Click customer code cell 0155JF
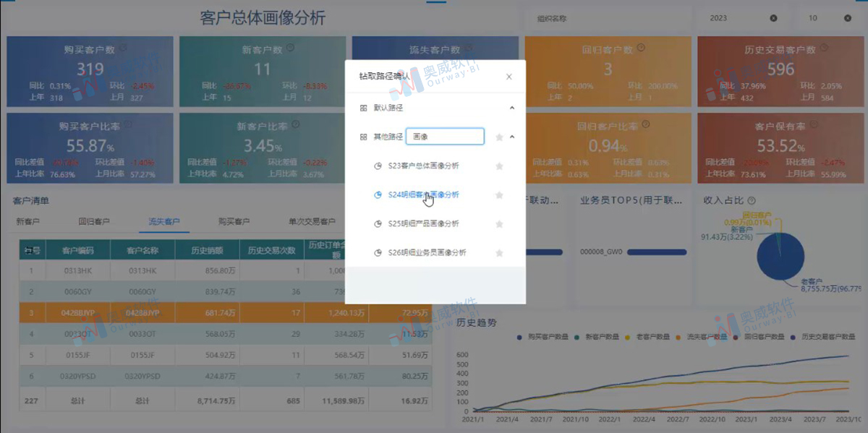Viewport: 868px width, 433px height. [x=78, y=355]
